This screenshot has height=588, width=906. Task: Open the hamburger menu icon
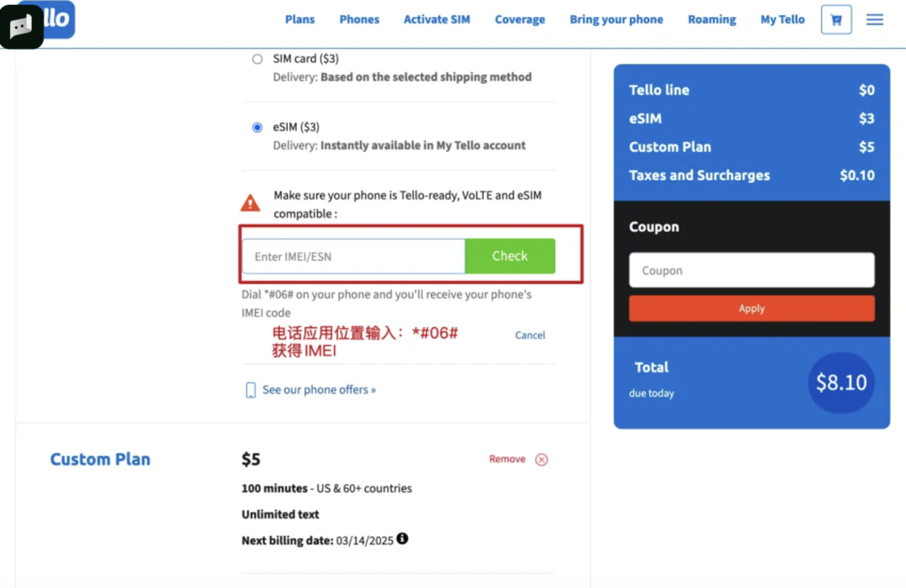tap(875, 19)
